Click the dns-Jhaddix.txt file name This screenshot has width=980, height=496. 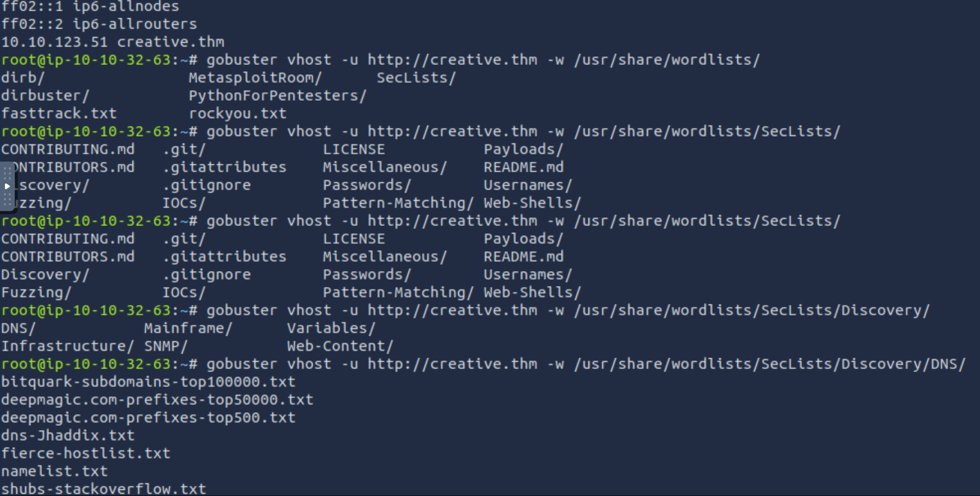pyautogui.click(x=68, y=436)
